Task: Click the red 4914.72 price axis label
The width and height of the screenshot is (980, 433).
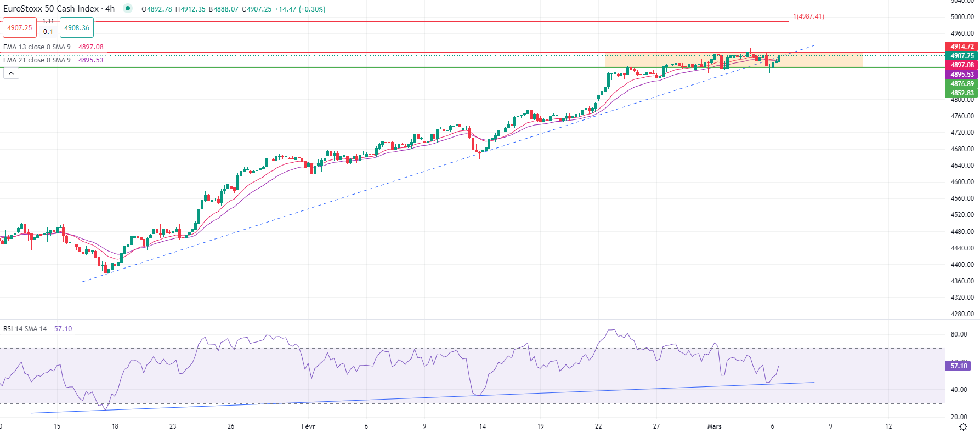Action: click(962, 47)
